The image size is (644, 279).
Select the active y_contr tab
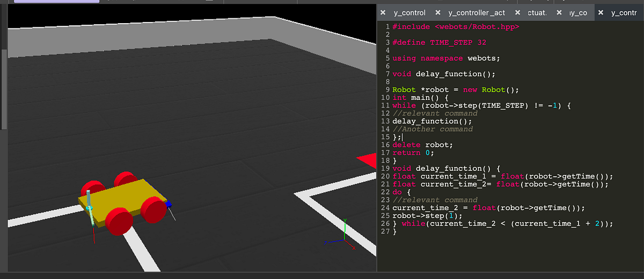tap(624, 12)
